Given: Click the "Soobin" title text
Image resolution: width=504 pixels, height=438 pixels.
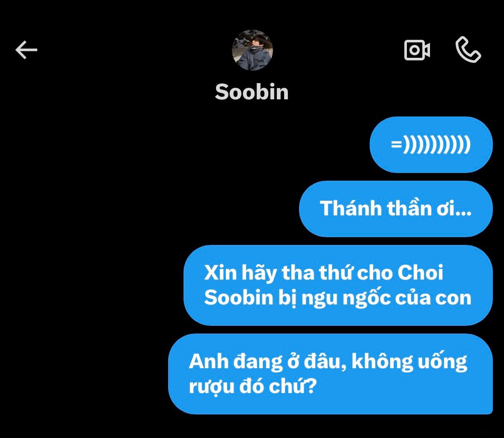Looking at the screenshot, I should pyautogui.click(x=252, y=92).
